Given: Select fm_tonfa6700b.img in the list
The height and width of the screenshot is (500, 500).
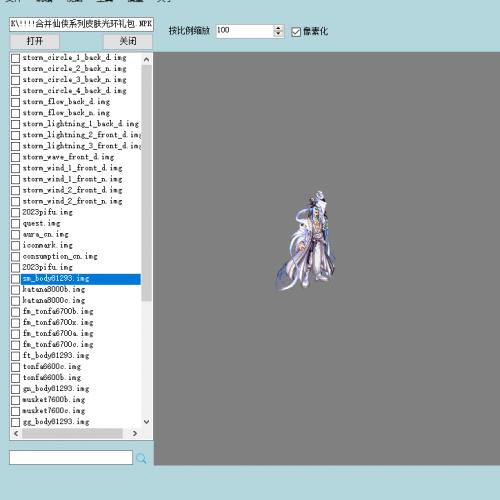Looking at the screenshot, I should point(58,311).
